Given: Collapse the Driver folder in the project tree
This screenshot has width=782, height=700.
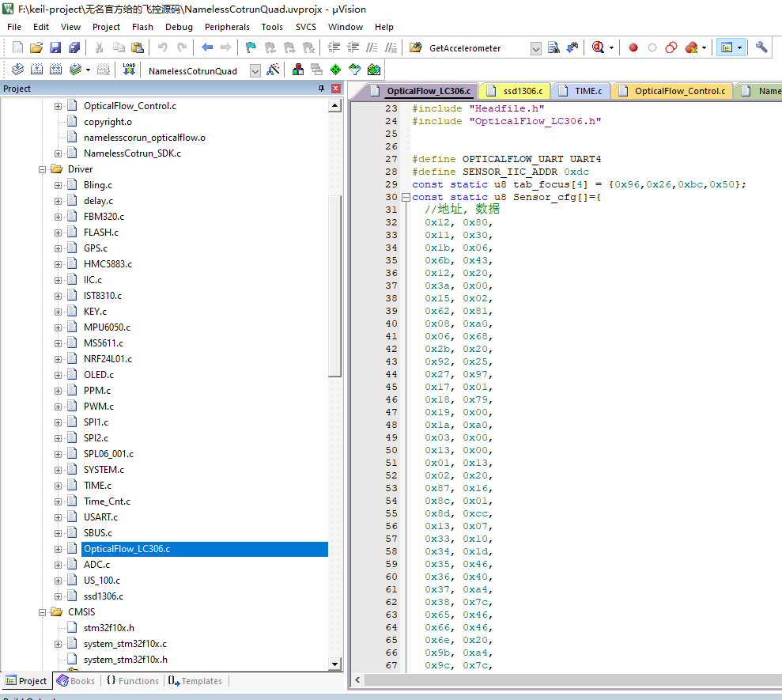Looking at the screenshot, I should point(43,169).
